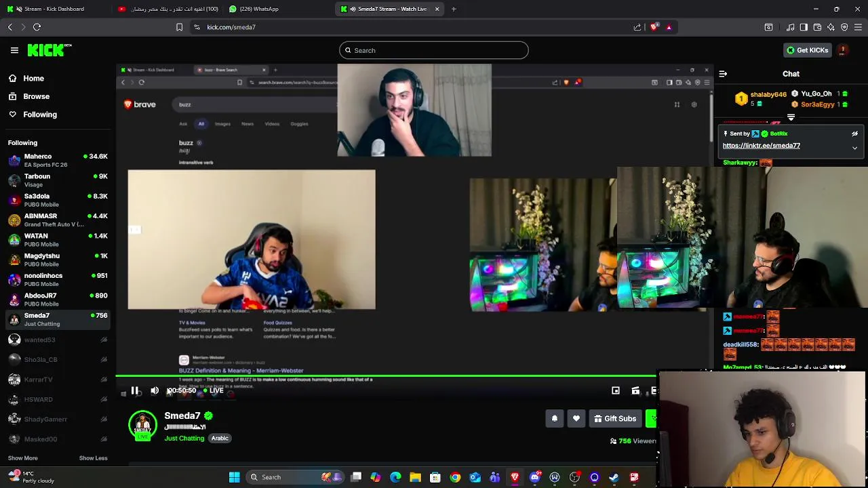Open ABNMASR channel in Following list

point(58,220)
